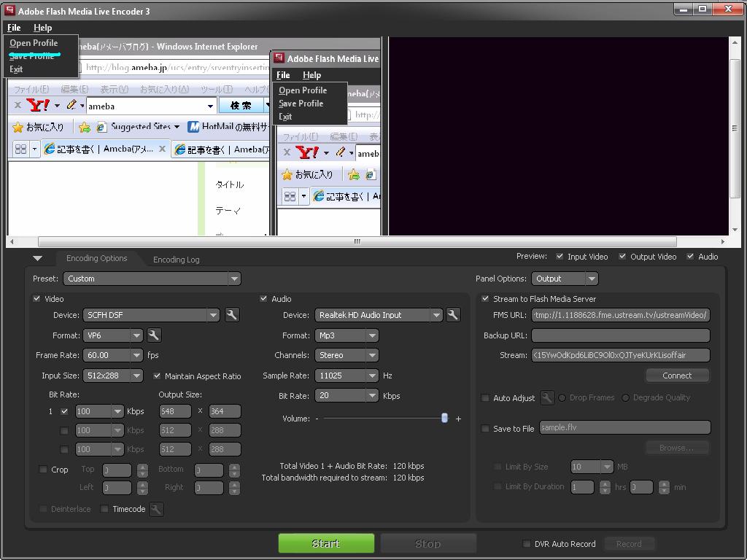Choose Exit from File menu
Image resolution: width=747 pixels, height=560 pixels.
16,69
